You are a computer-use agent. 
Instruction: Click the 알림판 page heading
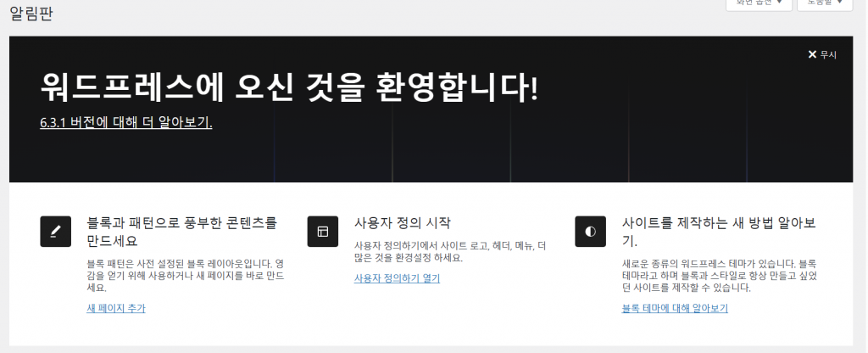click(31, 14)
